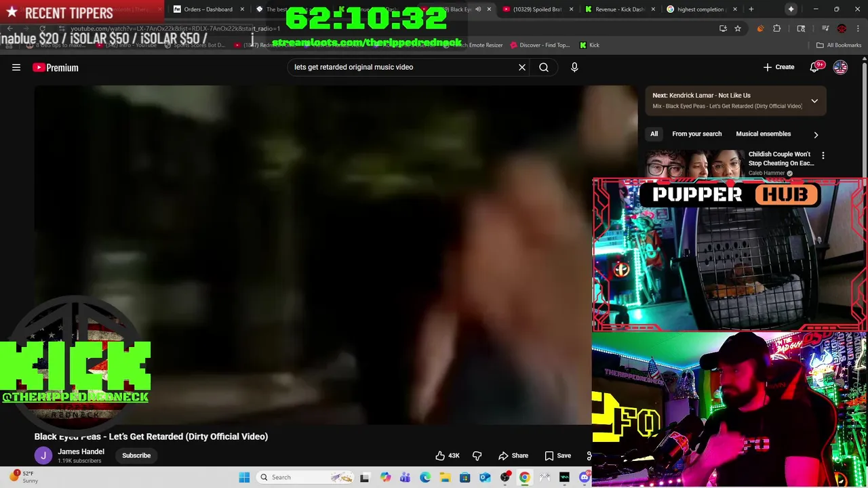868x488 pixels.
Task: Open the Create menu button
Action: tap(778, 67)
